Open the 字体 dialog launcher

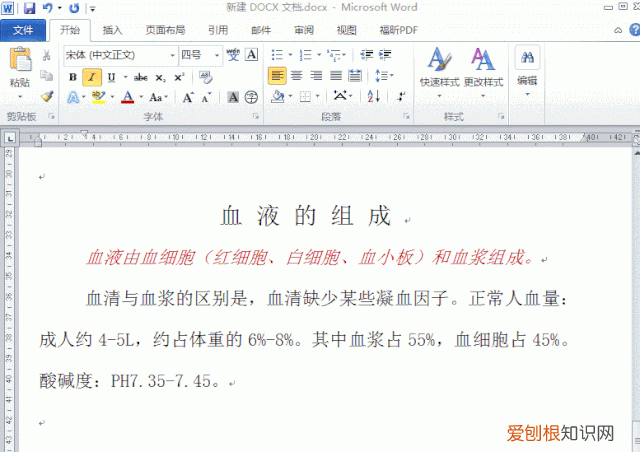pyautogui.click(x=256, y=116)
